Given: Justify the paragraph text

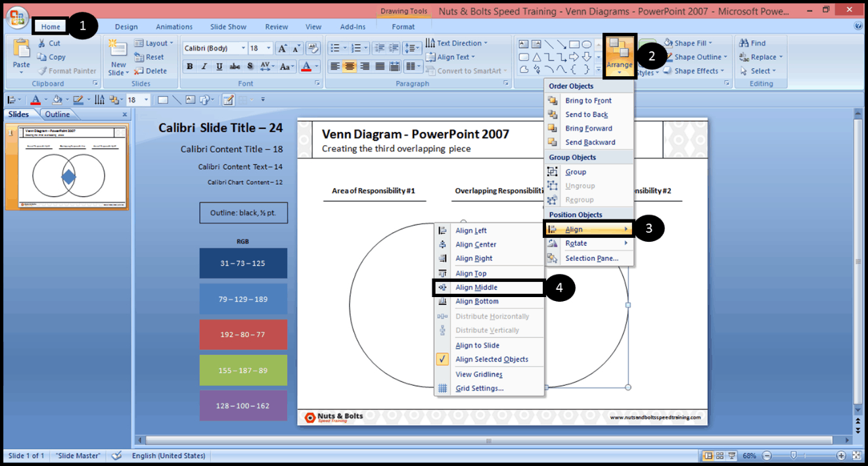Looking at the screenshot, I should 379,66.
